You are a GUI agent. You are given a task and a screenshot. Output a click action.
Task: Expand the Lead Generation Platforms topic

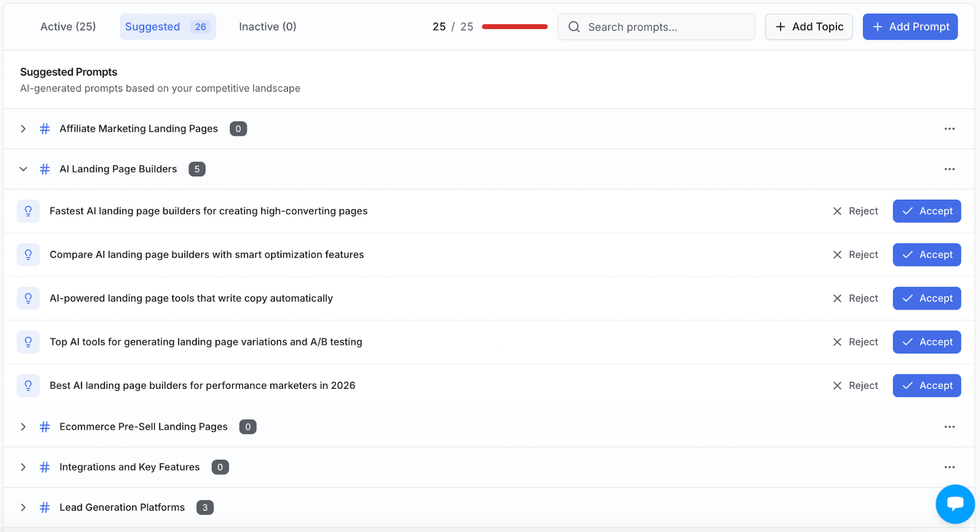pos(23,507)
